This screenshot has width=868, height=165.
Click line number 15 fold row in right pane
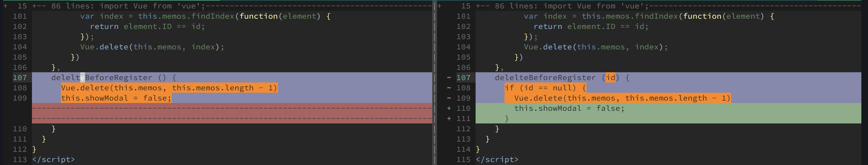point(466,6)
